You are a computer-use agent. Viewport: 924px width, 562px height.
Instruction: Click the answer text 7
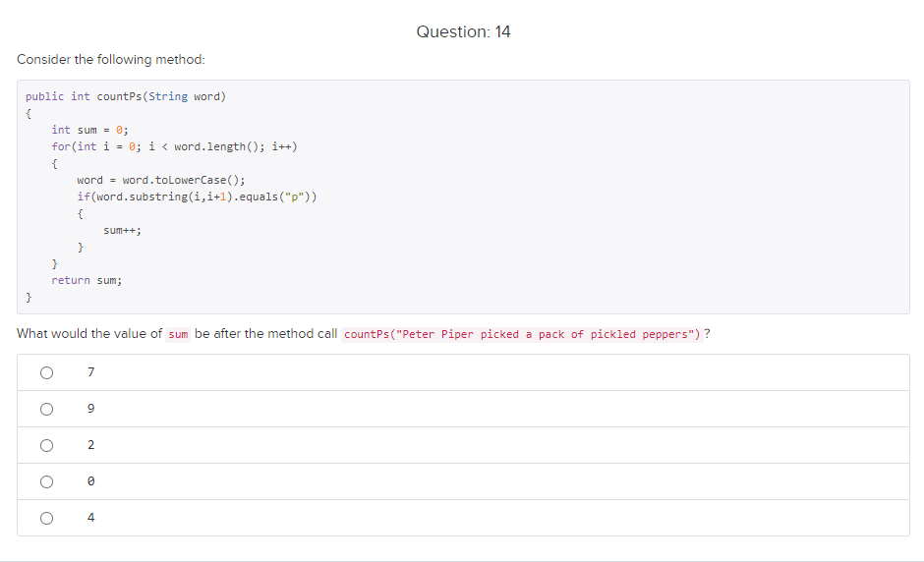[x=90, y=371]
